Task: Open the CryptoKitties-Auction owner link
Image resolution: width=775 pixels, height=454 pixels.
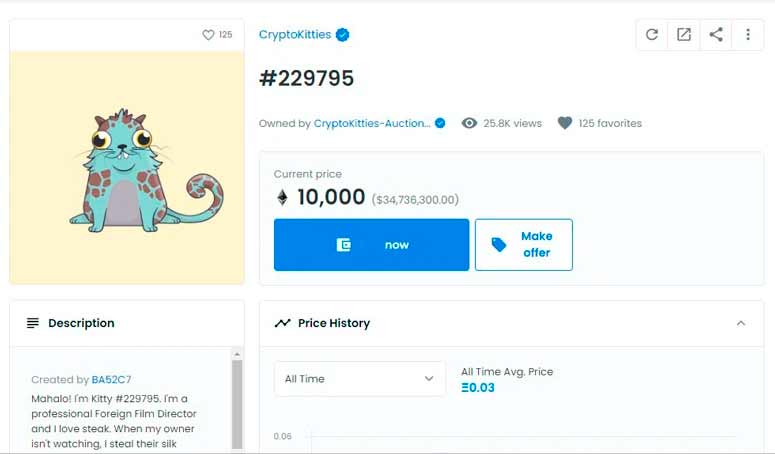Action: (x=372, y=124)
